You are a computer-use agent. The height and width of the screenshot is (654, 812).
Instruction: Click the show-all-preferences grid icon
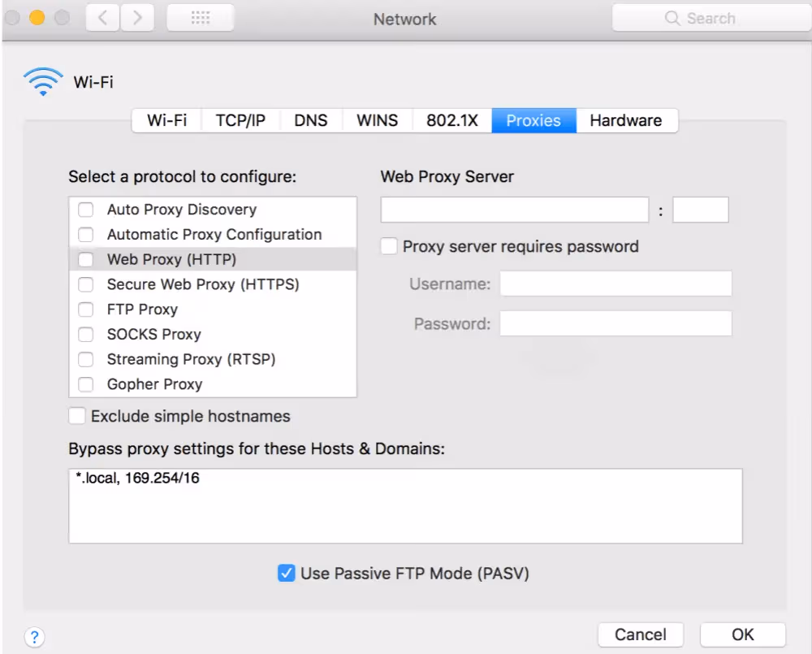[200, 17]
